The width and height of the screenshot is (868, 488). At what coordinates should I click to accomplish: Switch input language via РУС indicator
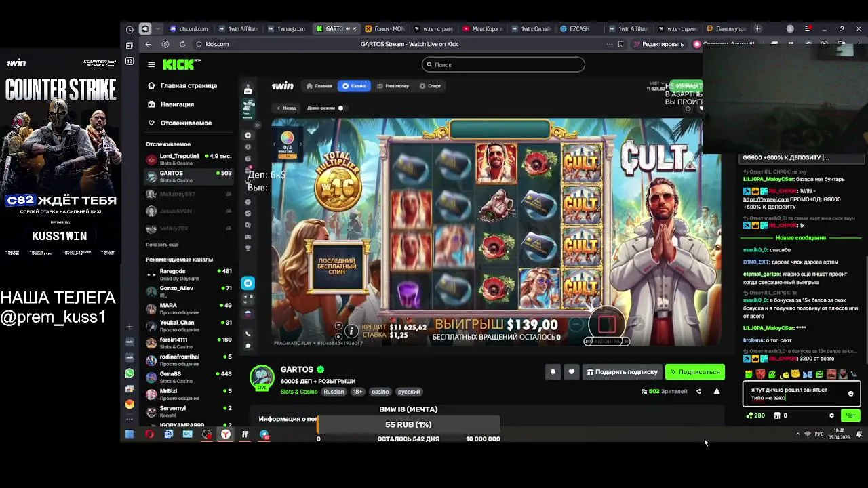click(x=819, y=434)
